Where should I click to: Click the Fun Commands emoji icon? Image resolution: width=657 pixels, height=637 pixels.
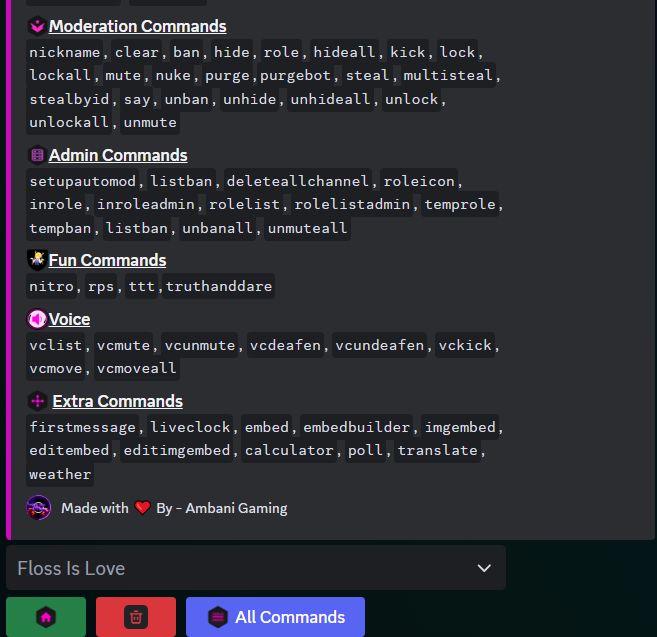[x=37, y=260]
